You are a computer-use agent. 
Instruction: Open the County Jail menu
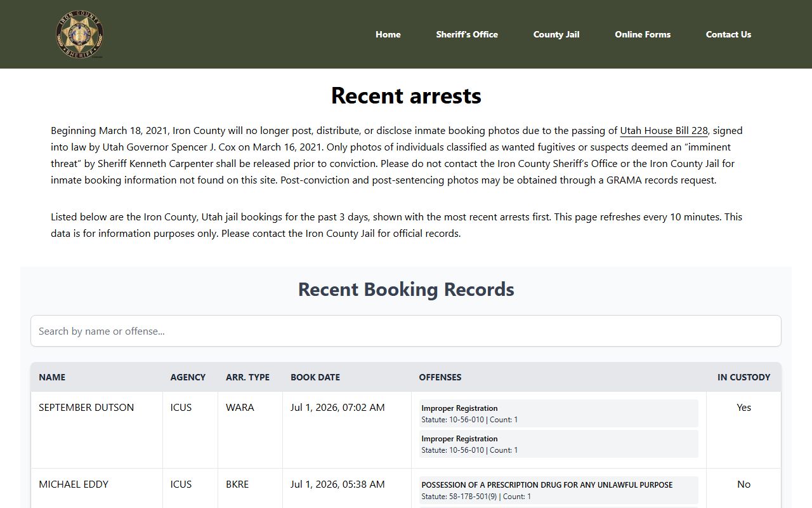[x=556, y=34]
